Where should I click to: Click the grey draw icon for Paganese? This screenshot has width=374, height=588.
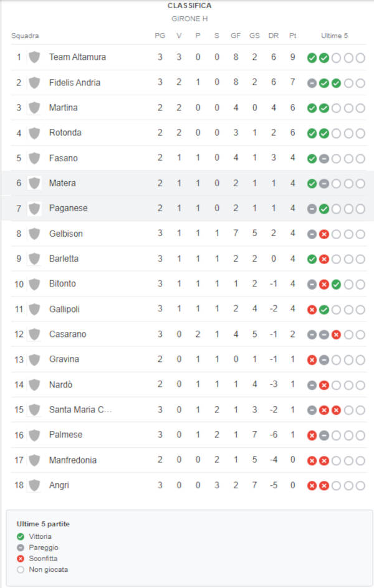coord(312,209)
